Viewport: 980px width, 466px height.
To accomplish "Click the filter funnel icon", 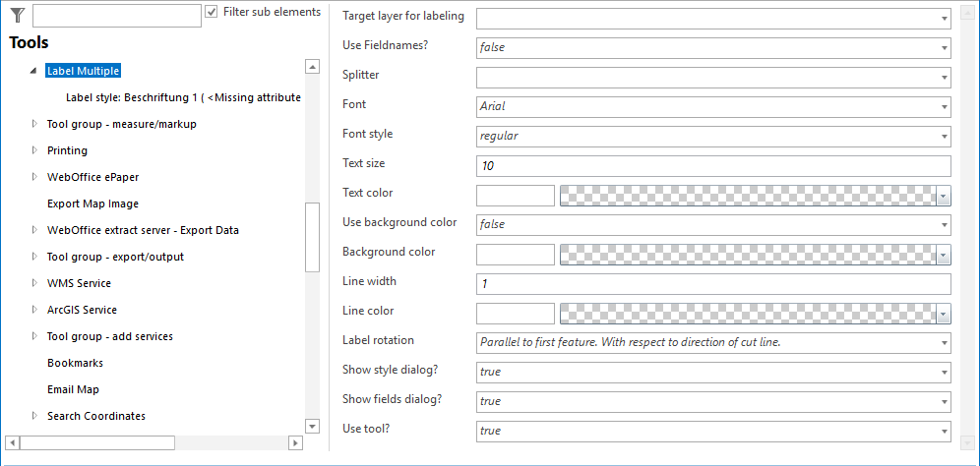I will tap(17, 15).
